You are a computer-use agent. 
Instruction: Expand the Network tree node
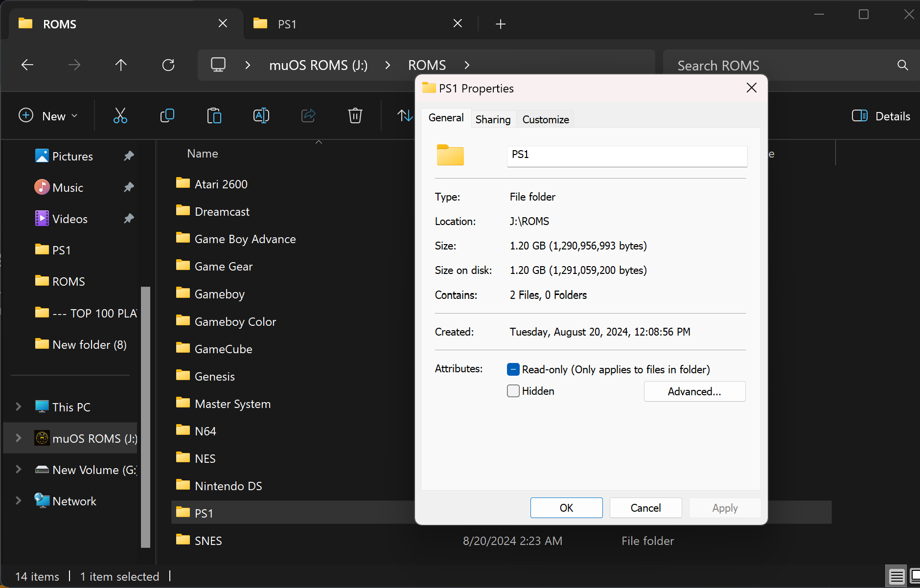(19, 500)
